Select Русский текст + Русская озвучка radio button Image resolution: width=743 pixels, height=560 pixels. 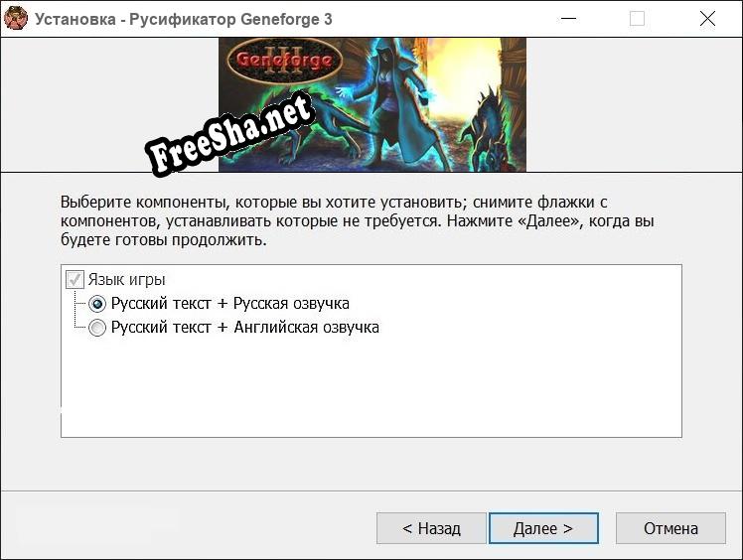(x=97, y=304)
